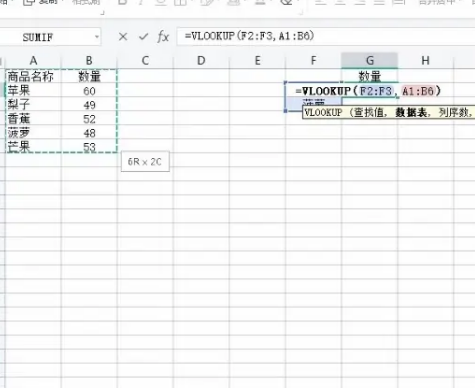Click the F2:F3 reference in the cell formula
Screen dimensions: 475x388
click(376, 91)
